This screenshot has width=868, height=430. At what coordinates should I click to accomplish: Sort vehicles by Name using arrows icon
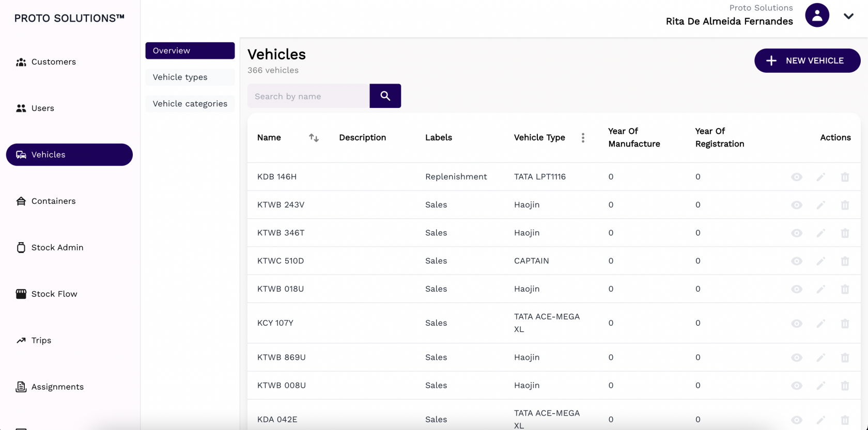314,137
